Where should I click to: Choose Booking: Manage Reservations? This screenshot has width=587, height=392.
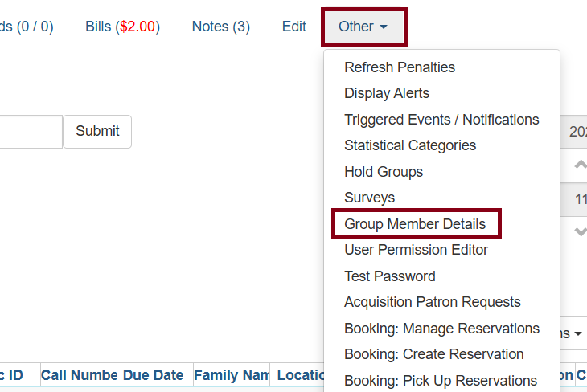click(441, 329)
